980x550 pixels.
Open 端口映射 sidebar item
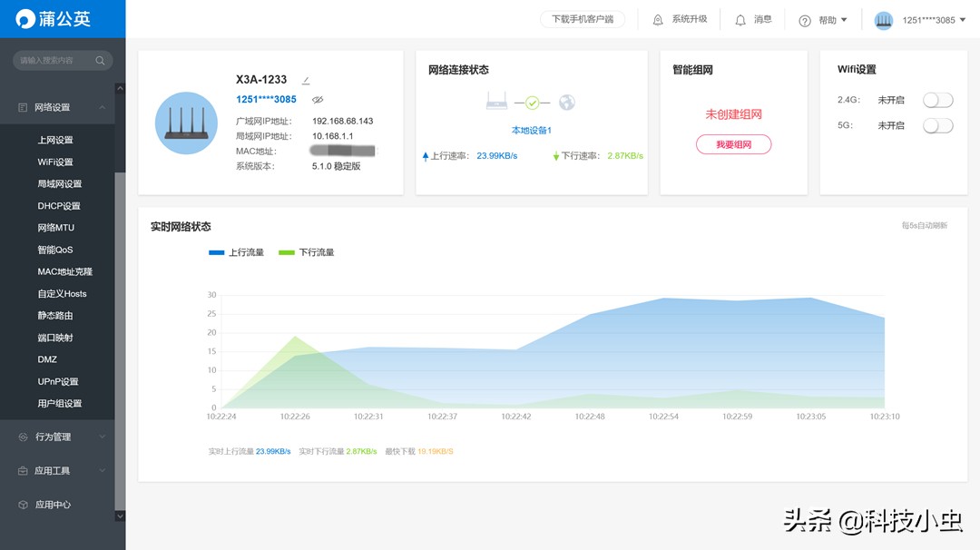click(x=55, y=338)
